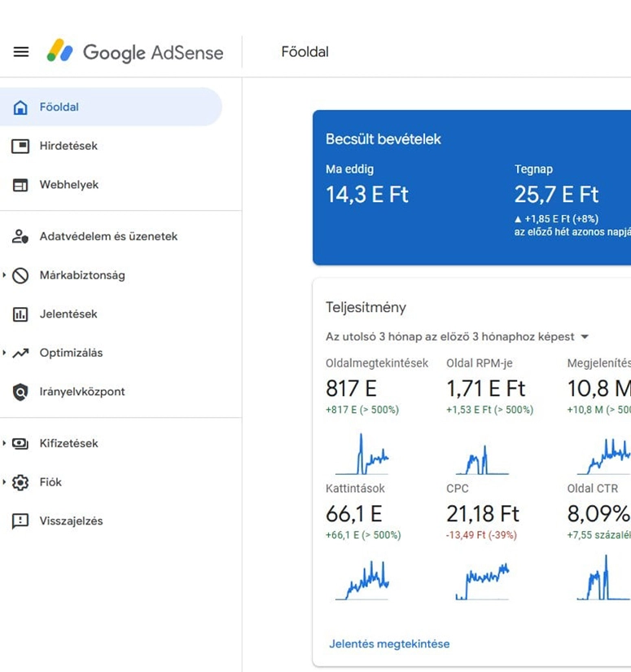Screen dimensions: 631x672
Task: Click the Visszajelzés feedback icon
Action: (20, 521)
